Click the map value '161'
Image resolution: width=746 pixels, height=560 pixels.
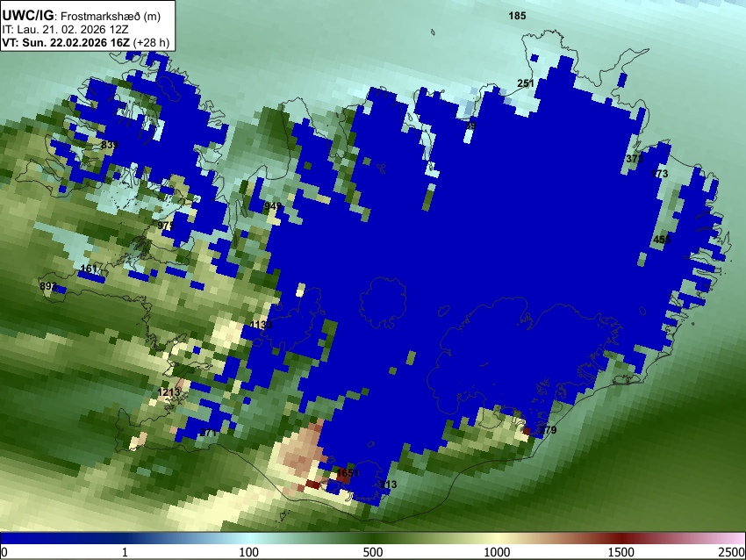pyautogui.click(x=89, y=269)
